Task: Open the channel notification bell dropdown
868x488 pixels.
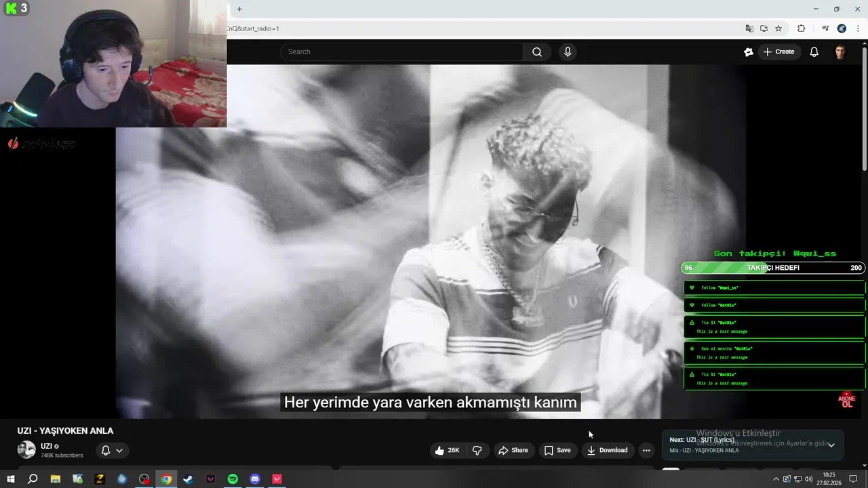Action: click(x=112, y=450)
